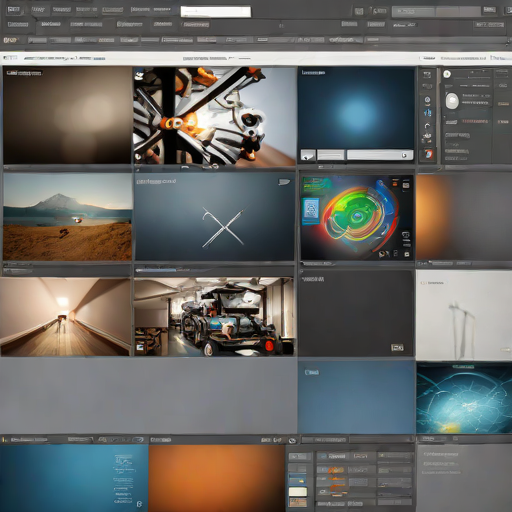512x512 pixels.
Task: Open the hallway corridor thumbnail
Action: click(x=65, y=317)
